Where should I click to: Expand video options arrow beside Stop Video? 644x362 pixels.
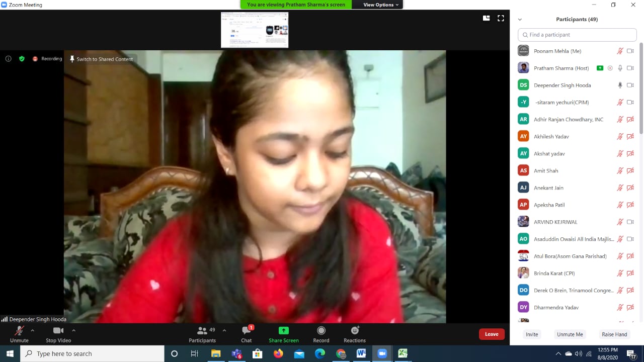point(73,330)
